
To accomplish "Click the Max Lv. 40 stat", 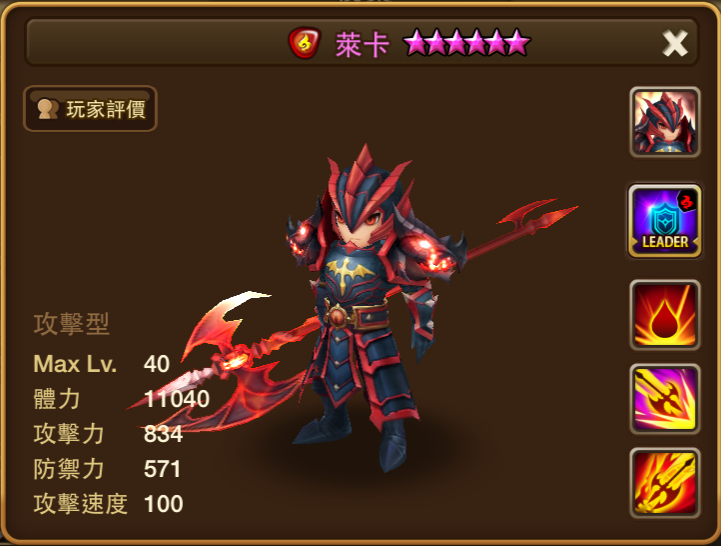I will click(x=102, y=364).
